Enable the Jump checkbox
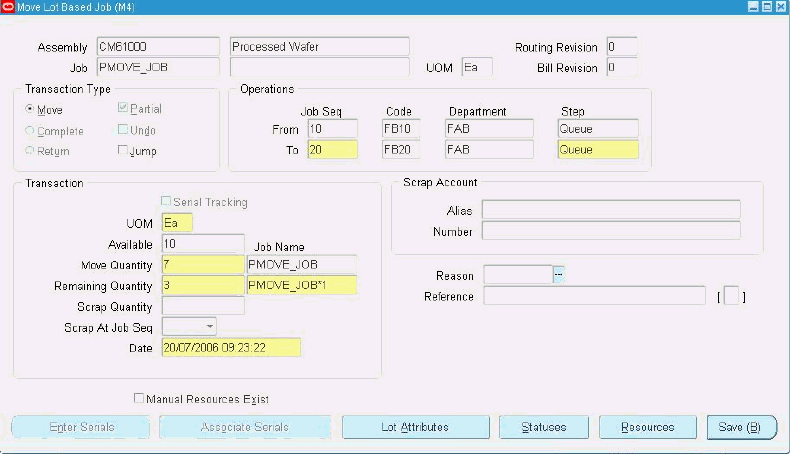 click(x=122, y=150)
